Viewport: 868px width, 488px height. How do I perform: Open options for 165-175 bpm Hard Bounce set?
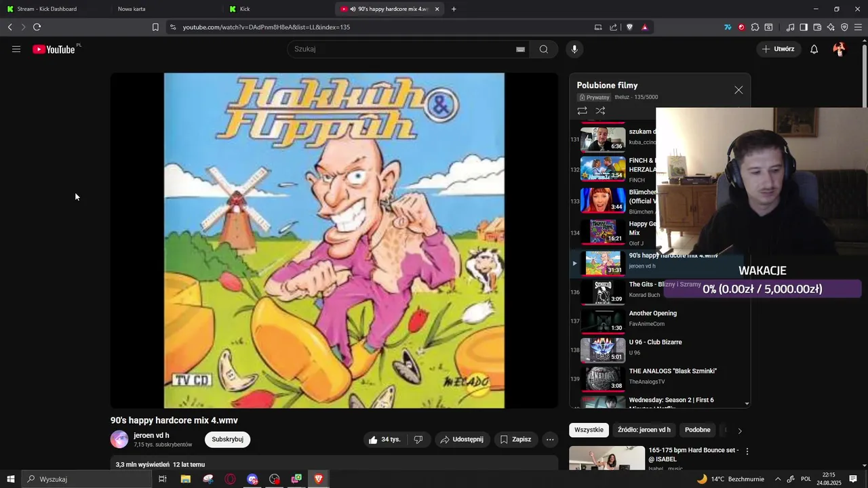tap(747, 451)
